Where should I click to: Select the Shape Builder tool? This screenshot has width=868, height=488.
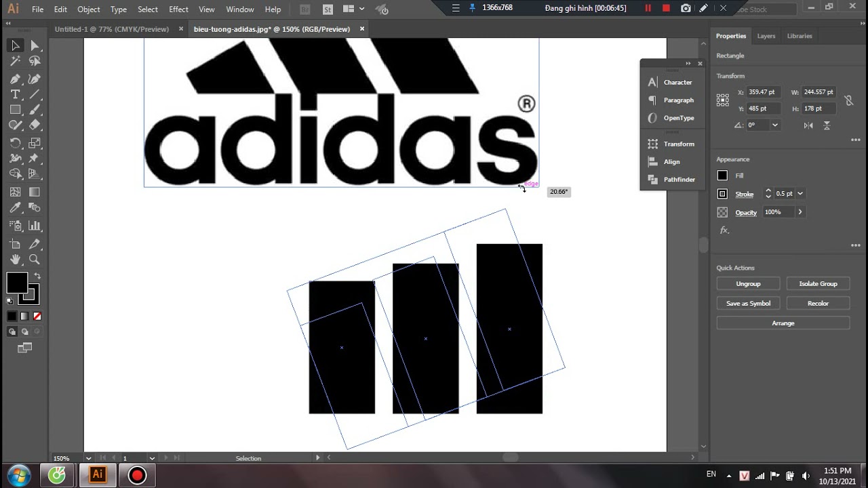tap(15, 174)
